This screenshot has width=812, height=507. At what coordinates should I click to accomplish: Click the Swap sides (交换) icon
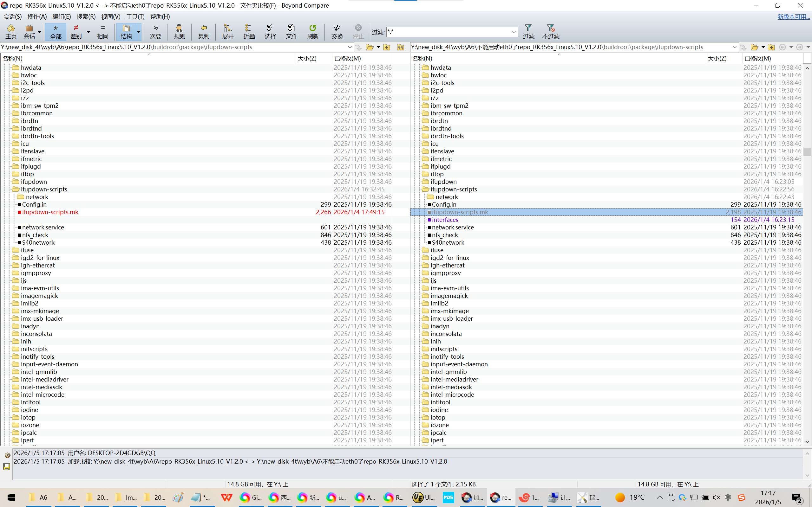(337, 31)
